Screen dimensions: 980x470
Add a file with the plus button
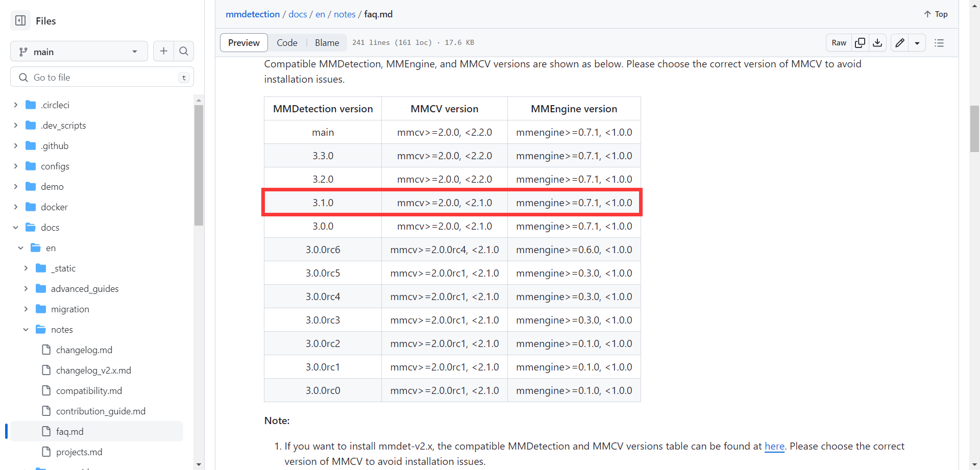click(x=163, y=51)
